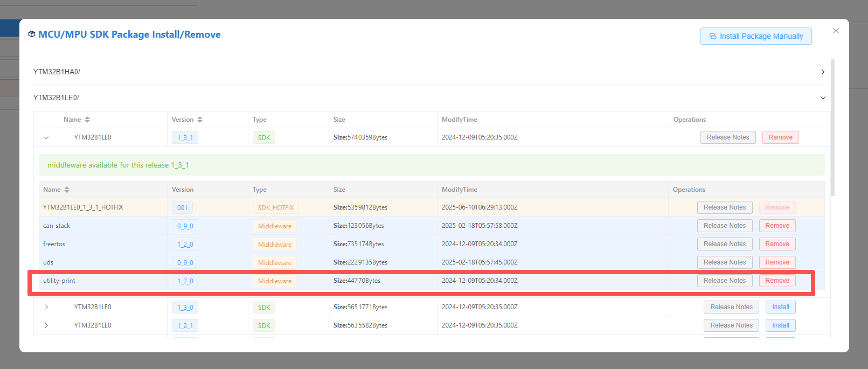Viewport: 868px width, 369px height.
Task: Expand the YTM32B1HA0/ section
Action: (822, 72)
